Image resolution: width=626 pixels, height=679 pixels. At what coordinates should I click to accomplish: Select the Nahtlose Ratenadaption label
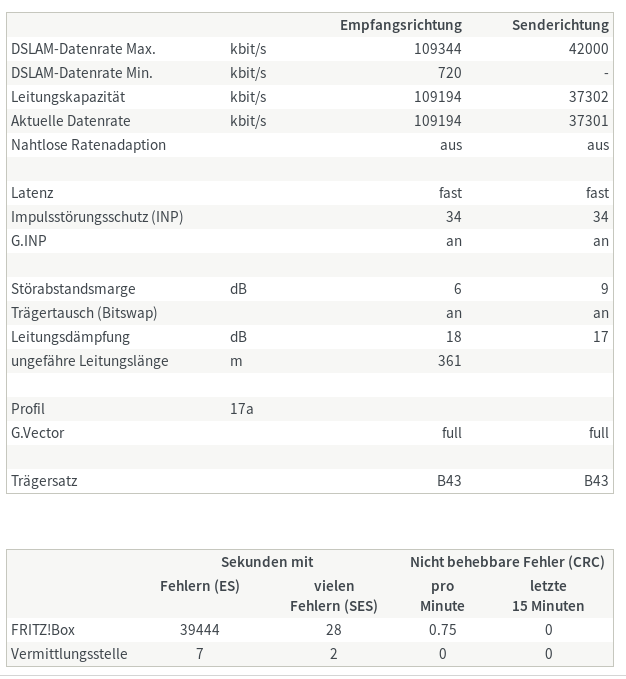[x=88, y=145]
